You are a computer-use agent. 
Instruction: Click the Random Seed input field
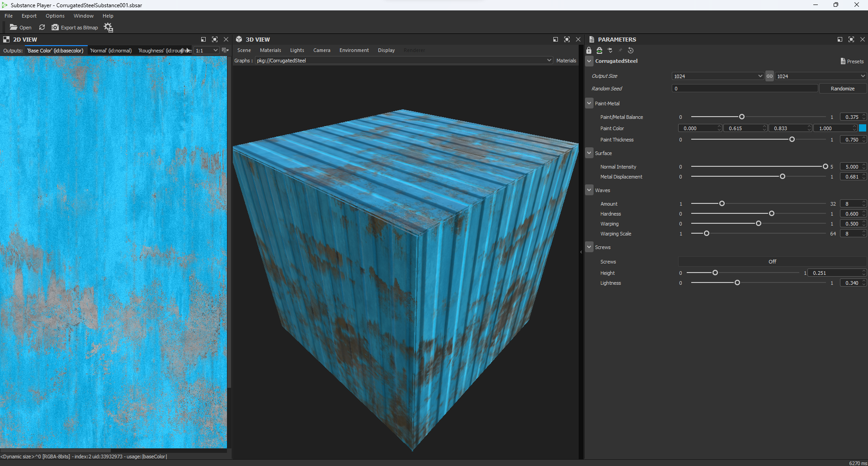745,89
